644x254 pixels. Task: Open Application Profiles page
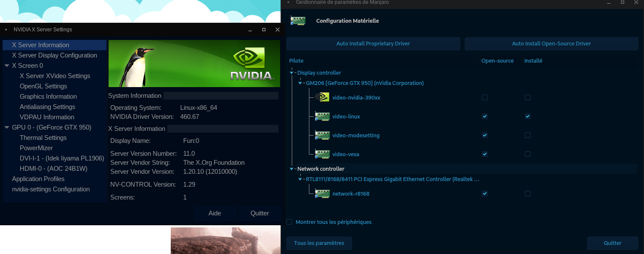click(x=38, y=179)
